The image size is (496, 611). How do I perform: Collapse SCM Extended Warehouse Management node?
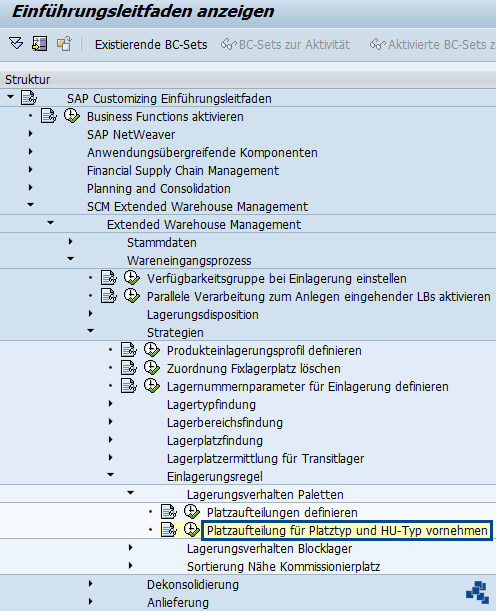click(30, 205)
